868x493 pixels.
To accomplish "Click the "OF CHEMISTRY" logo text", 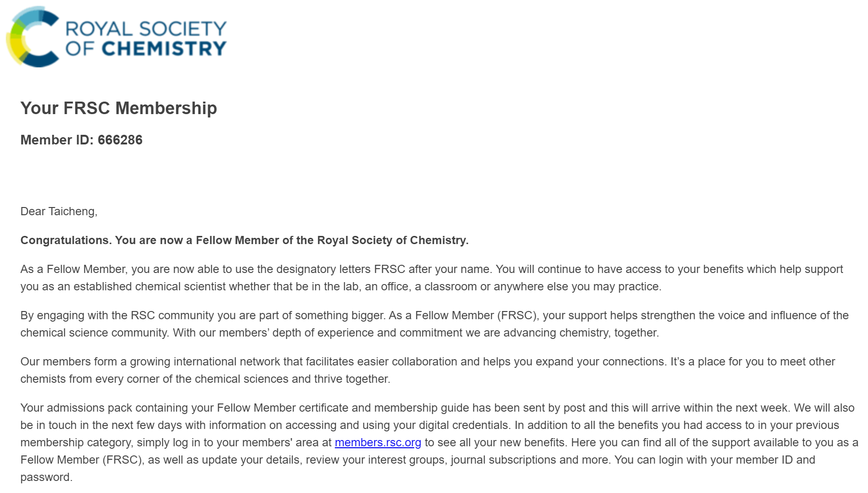I will coord(146,49).
